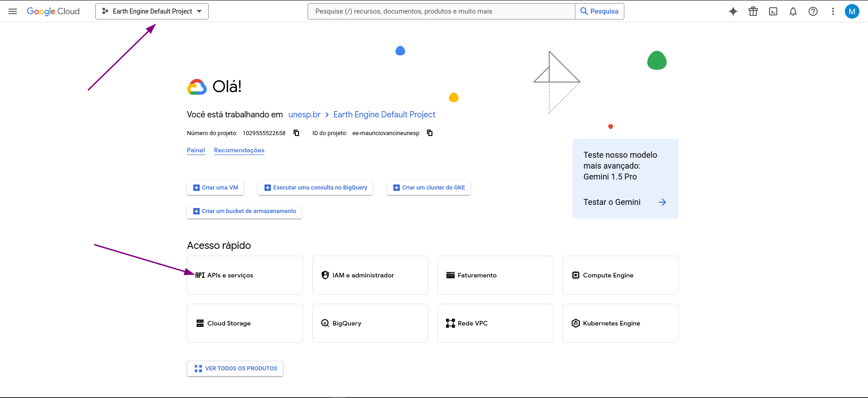Screen dimensions: 868x398
Task: Open the Faturamento card
Action: pyautogui.click(x=495, y=275)
